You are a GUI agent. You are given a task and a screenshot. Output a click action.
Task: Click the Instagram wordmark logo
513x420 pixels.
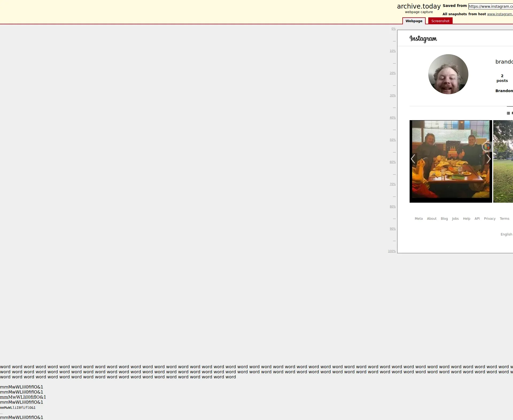(x=423, y=39)
